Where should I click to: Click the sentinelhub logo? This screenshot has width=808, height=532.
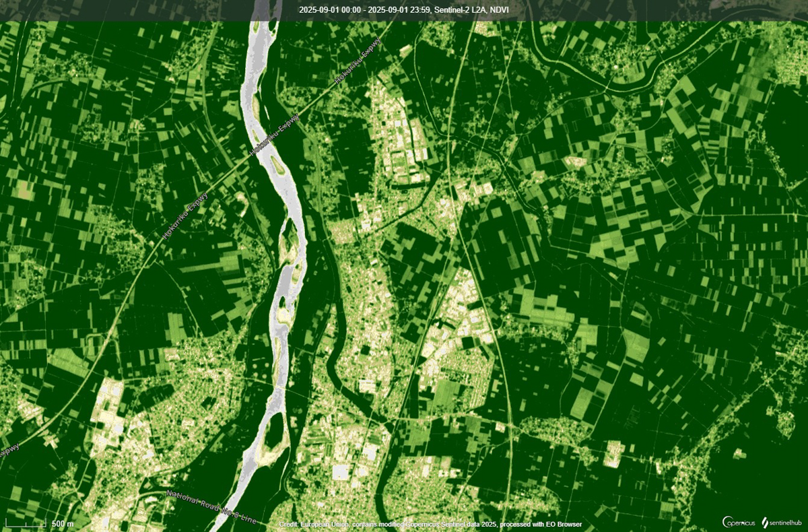(x=781, y=522)
